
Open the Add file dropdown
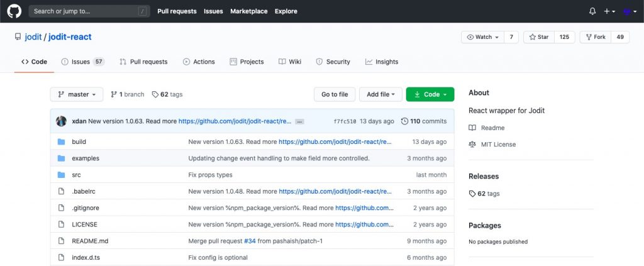(x=380, y=94)
